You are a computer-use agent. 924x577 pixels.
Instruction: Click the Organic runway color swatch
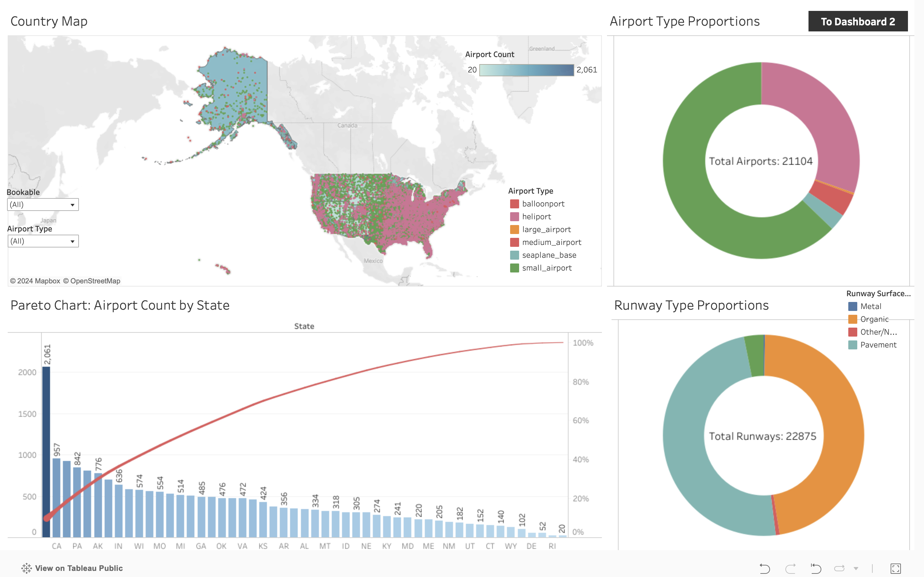[x=852, y=319]
